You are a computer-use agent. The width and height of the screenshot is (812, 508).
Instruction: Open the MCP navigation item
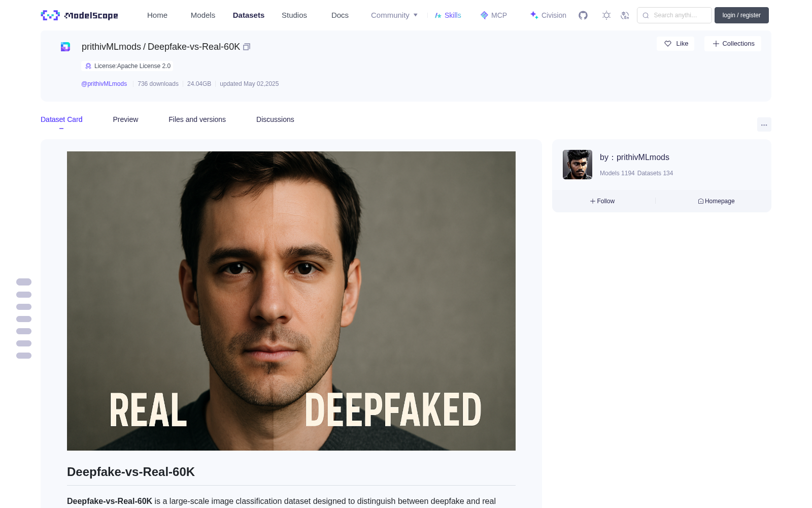pyautogui.click(x=494, y=15)
